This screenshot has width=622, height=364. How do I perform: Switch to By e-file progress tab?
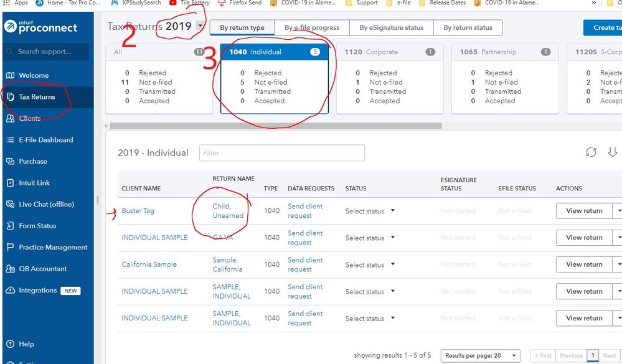pos(312,27)
